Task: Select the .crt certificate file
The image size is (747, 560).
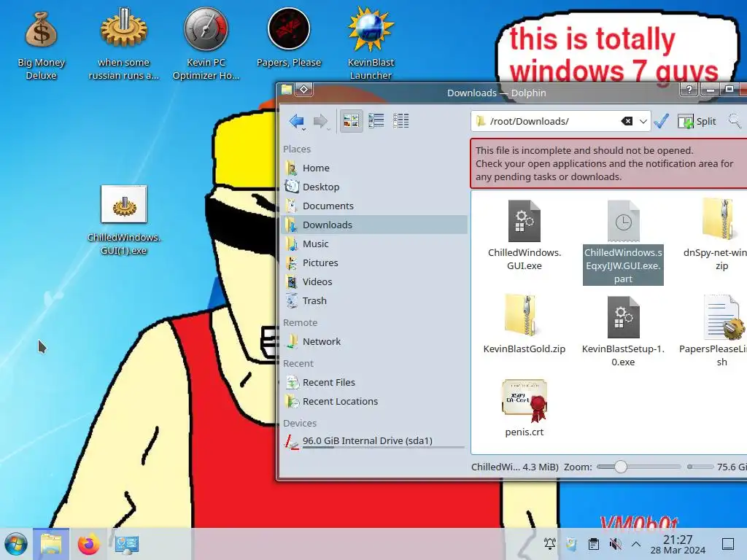Action: pyautogui.click(x=524, y=408)
